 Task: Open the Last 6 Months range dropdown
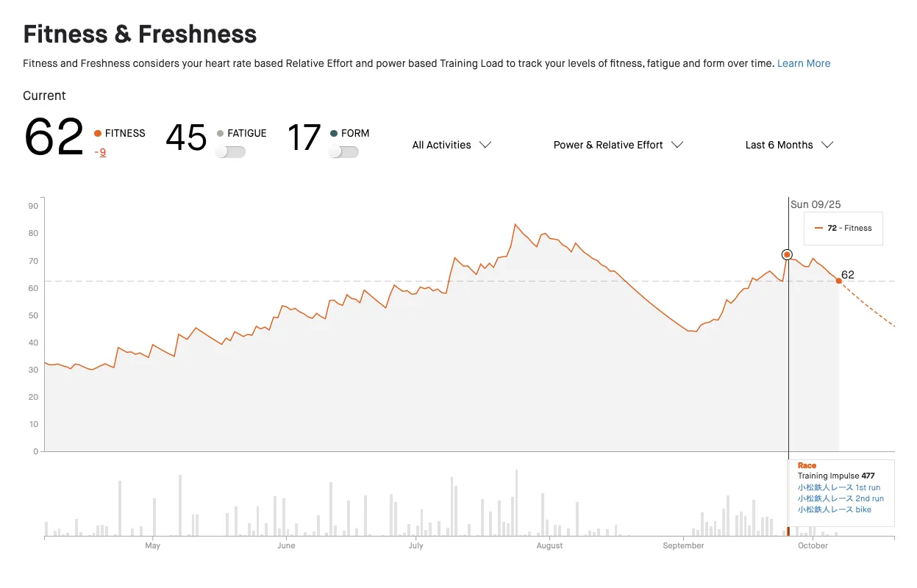click(788, 145)
